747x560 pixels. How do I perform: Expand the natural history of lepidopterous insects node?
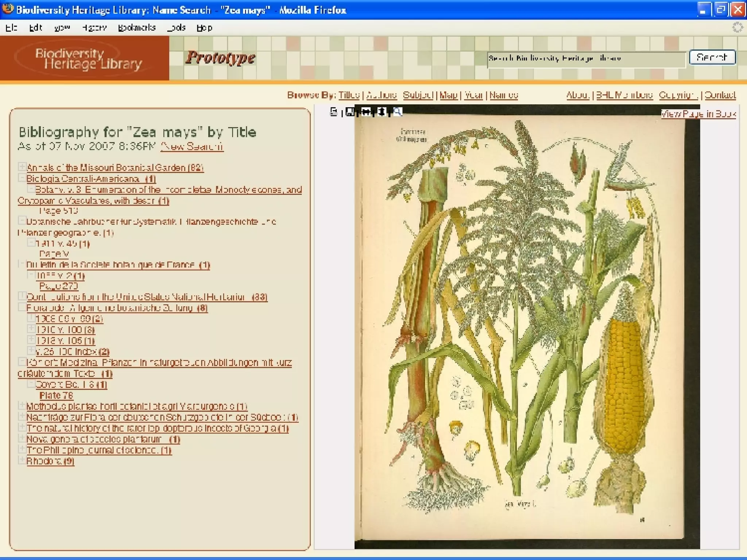coord(22,427)
